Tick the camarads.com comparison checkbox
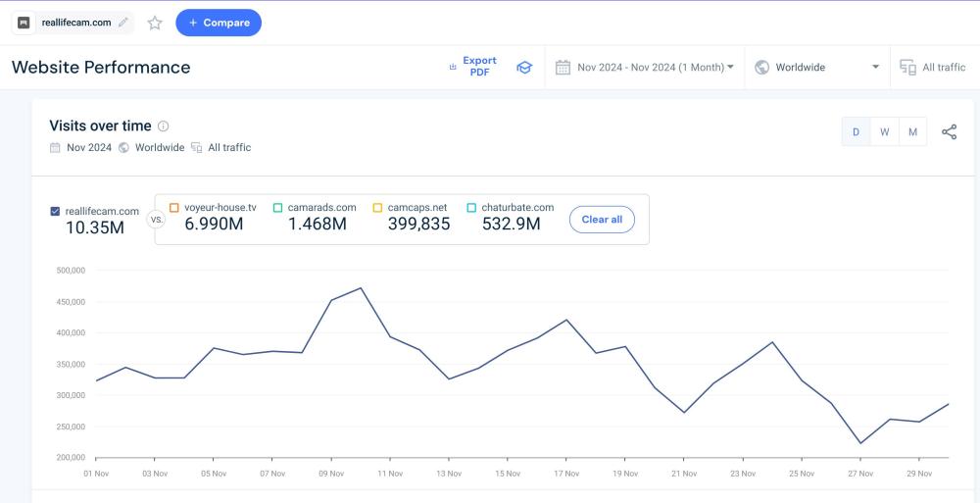Viewport: 980px width, 503px height. (277, 208)
